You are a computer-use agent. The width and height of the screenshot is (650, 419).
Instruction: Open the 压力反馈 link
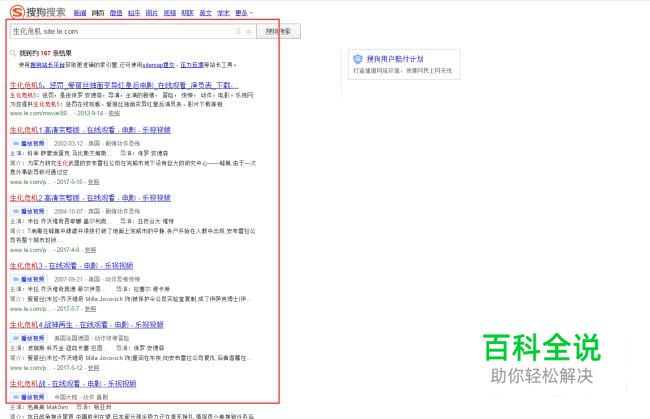[x=192, y=65]
